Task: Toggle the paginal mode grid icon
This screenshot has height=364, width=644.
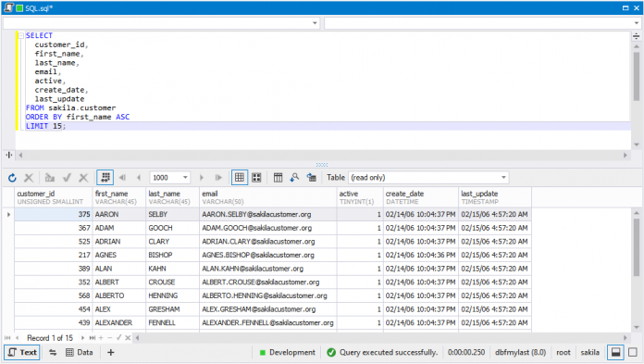Action: click(x=105, y=178)
